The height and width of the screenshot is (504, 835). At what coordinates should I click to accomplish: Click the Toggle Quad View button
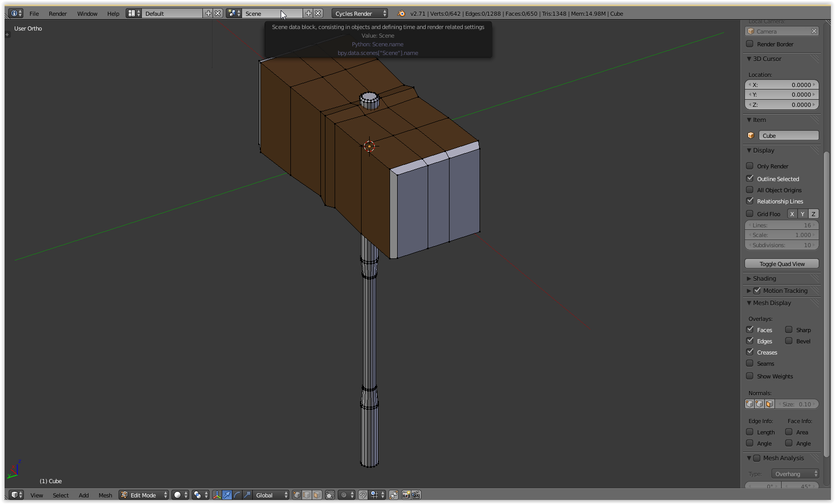click(782, 264)
